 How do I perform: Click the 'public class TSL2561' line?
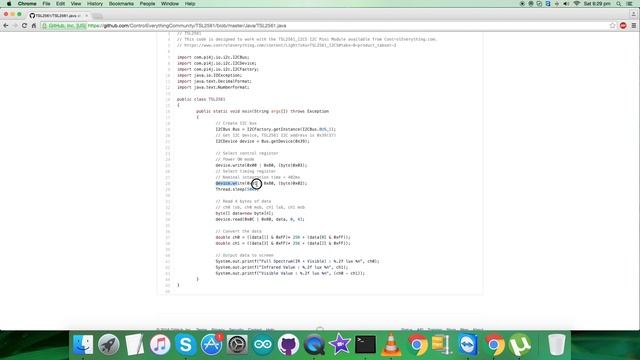click(x=201, y=99)
